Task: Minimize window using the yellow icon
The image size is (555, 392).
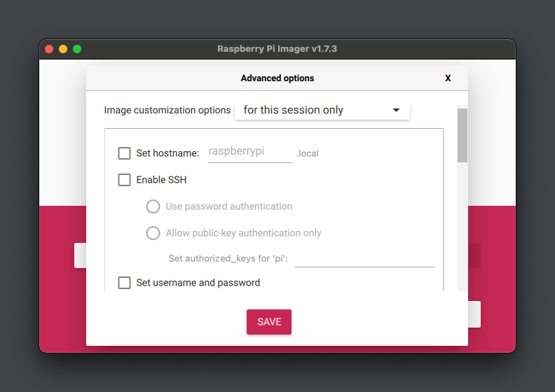Action: tap(63, 49)
